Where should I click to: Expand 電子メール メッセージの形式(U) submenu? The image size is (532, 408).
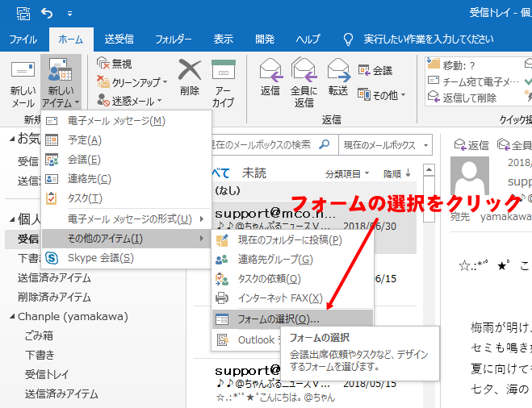click(x=126, y=219)
